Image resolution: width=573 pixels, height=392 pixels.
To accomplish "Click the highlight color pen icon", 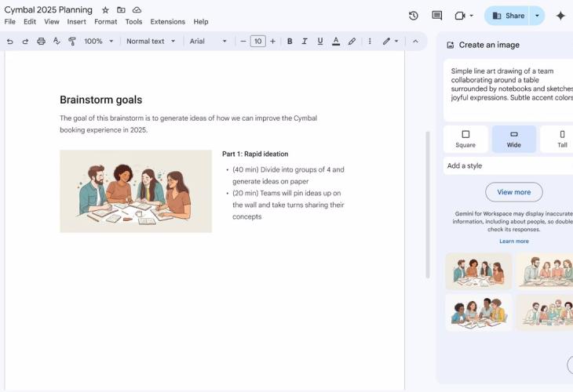I will pyautogui.click(x=352, y=42).
